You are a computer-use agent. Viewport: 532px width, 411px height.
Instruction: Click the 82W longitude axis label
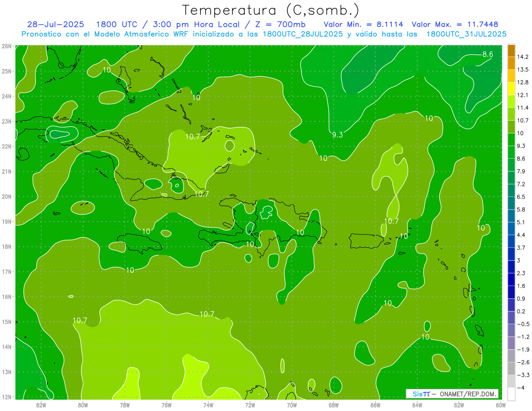tap(41, 404)
